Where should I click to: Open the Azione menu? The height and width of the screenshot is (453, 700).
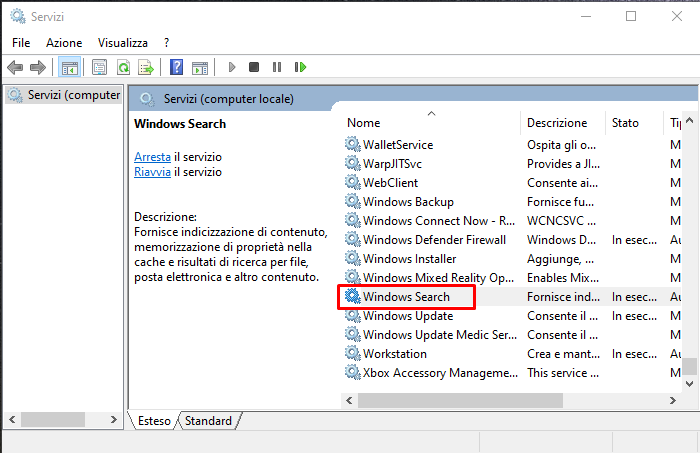coord(64,43)
